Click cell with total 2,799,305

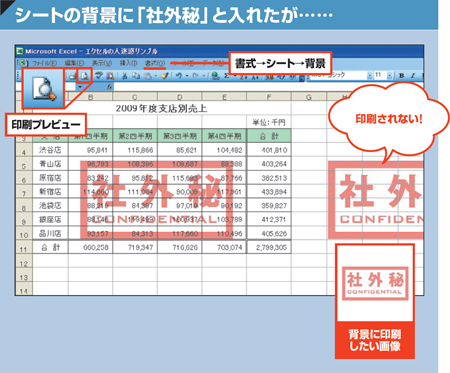pyautogui.click(x=269, y=247)
